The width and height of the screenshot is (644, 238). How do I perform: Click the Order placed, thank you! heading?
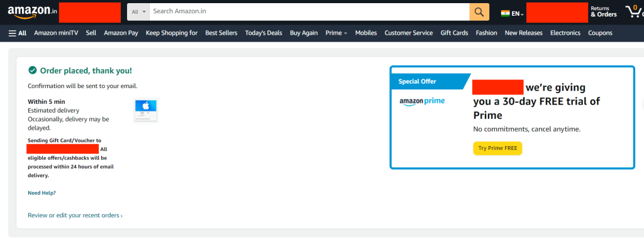click(x=86, y=71)
